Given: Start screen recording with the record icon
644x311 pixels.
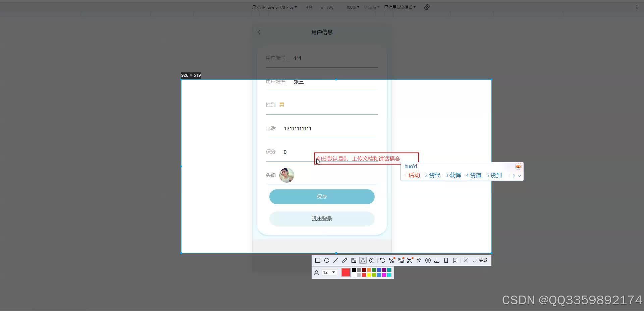Looking at the screenshot, I should [428, 260].
